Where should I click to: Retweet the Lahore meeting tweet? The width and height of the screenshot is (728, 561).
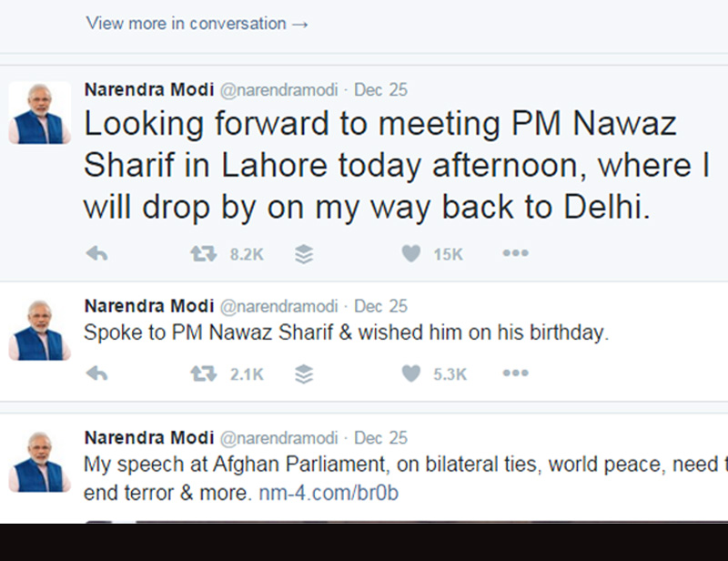(x=205, y=254)
